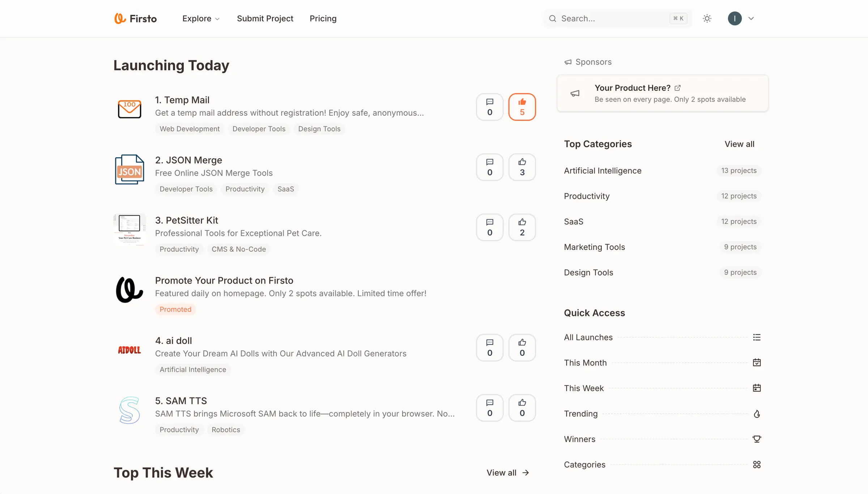
Task: Expand the Explore dropdown menu
Action: [x=201, y=18]
